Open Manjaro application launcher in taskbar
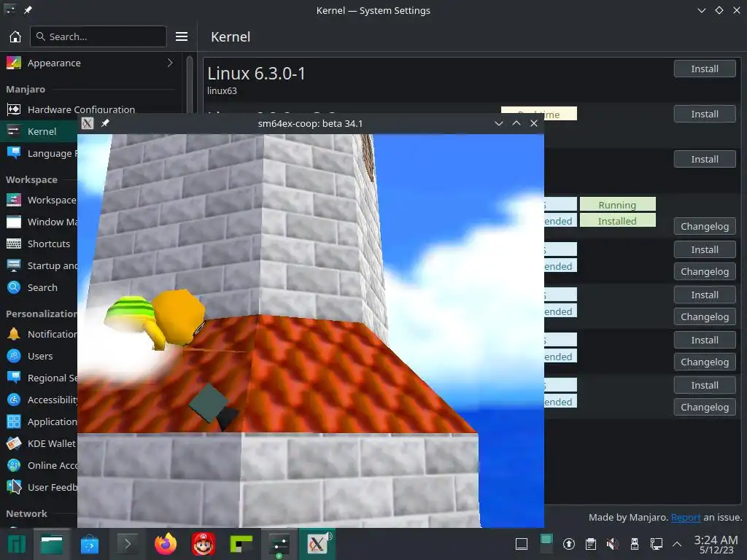This screenshot has height=560, width=747. pyautogui.click(x=17, y=544)
